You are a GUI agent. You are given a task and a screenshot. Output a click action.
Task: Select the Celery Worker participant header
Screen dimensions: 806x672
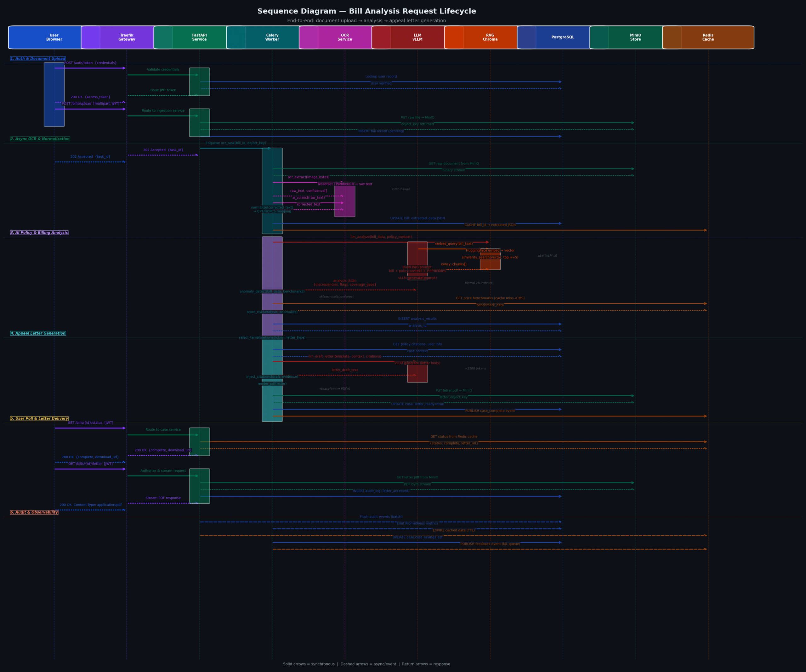pos(272,37)
